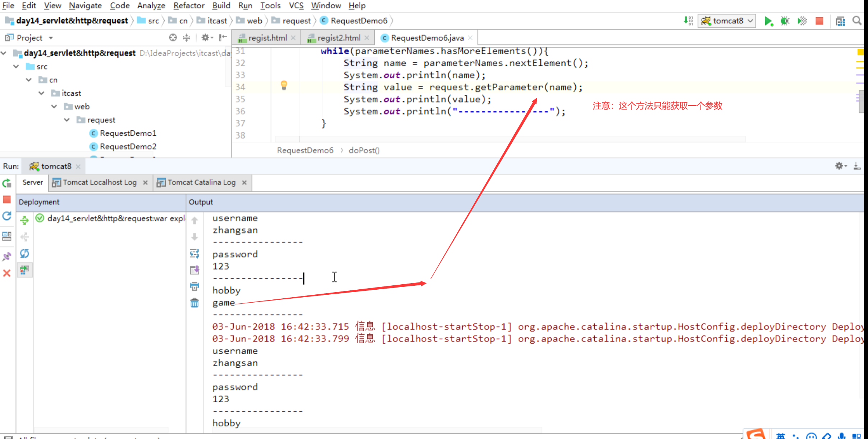
Task: Toggle soft-wrap in Output panel
Action: (x=195, y=254)
